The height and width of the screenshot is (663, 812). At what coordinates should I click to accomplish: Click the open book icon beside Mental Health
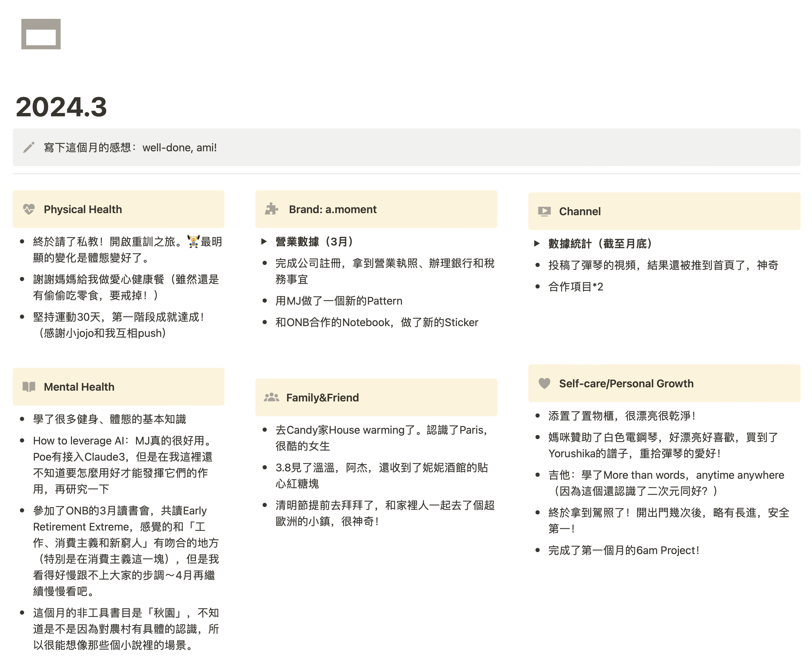(29, 387)
